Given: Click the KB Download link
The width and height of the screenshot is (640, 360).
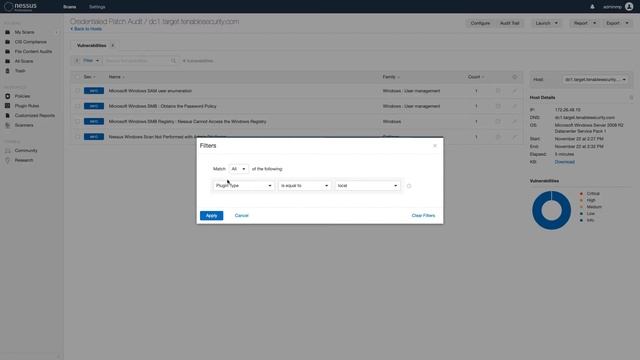Looking at the screenshot, I should click(564, 162).
